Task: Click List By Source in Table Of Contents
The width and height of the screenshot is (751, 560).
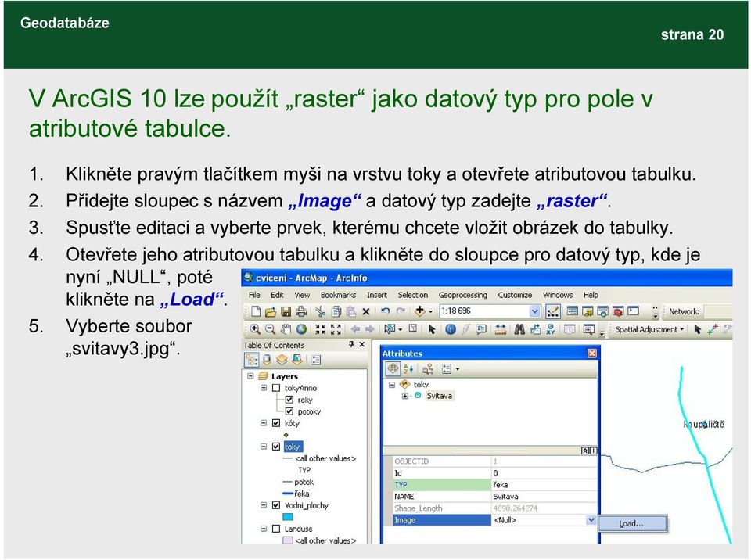Action: (267, 360)
